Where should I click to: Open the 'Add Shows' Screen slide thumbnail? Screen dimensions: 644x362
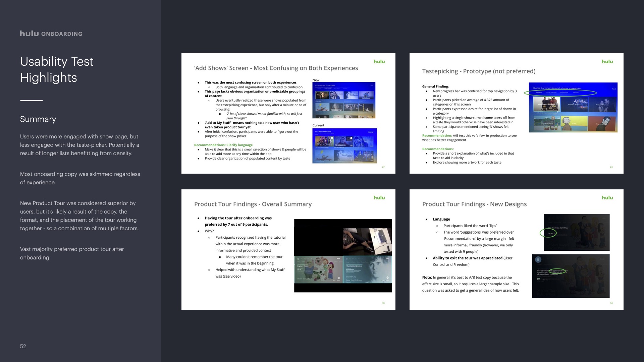288,113
